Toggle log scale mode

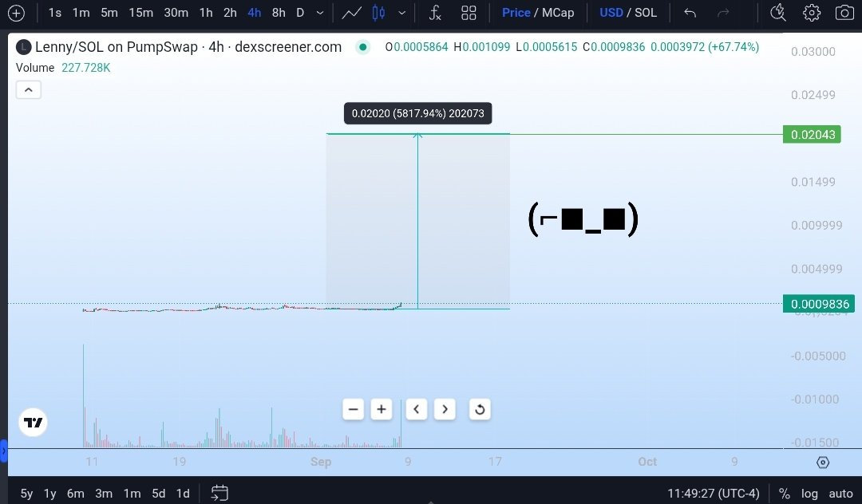point(809,494)
